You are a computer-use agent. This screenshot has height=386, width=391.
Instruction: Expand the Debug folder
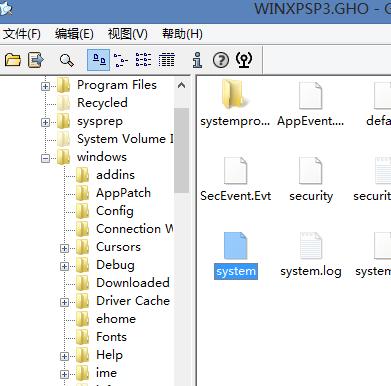(64, 266)
